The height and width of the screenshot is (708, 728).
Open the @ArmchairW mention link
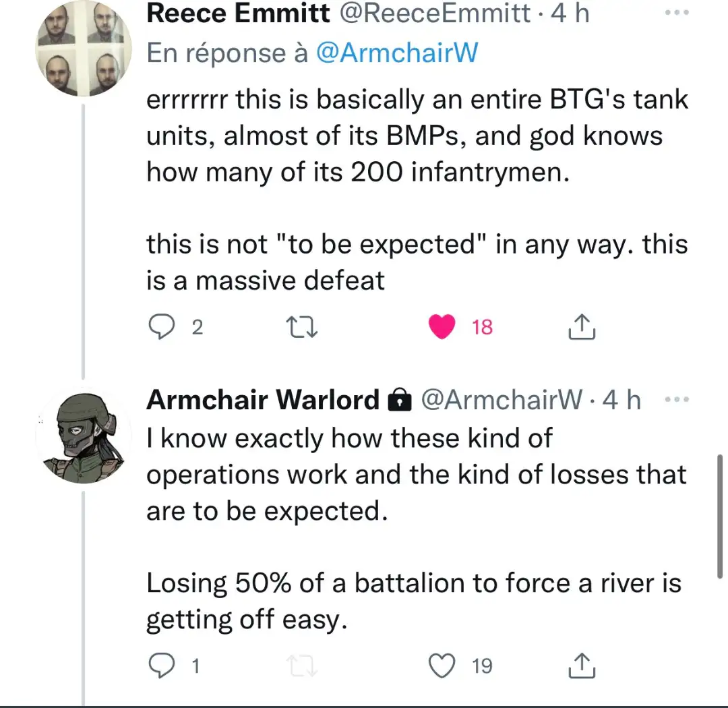click(x=396, y=53)
